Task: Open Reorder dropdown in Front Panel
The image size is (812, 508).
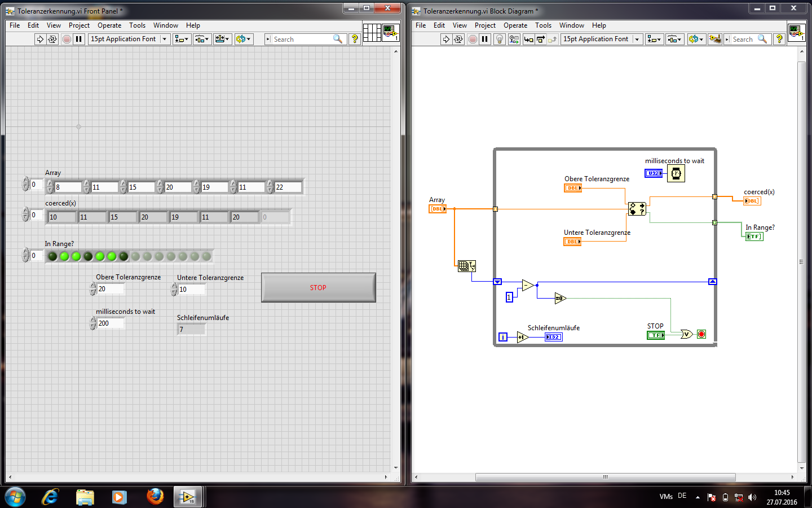Action: point(244,39)
